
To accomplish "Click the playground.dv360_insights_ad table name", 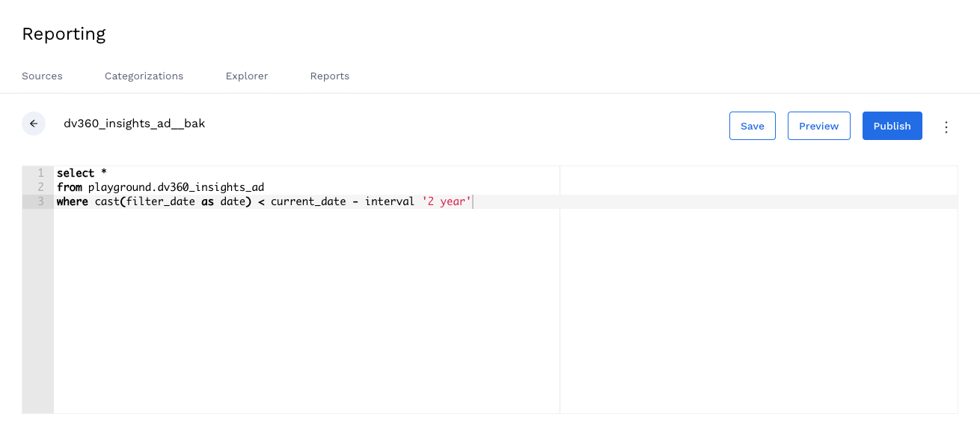I will pyautogui.click(x=176, y=187).
